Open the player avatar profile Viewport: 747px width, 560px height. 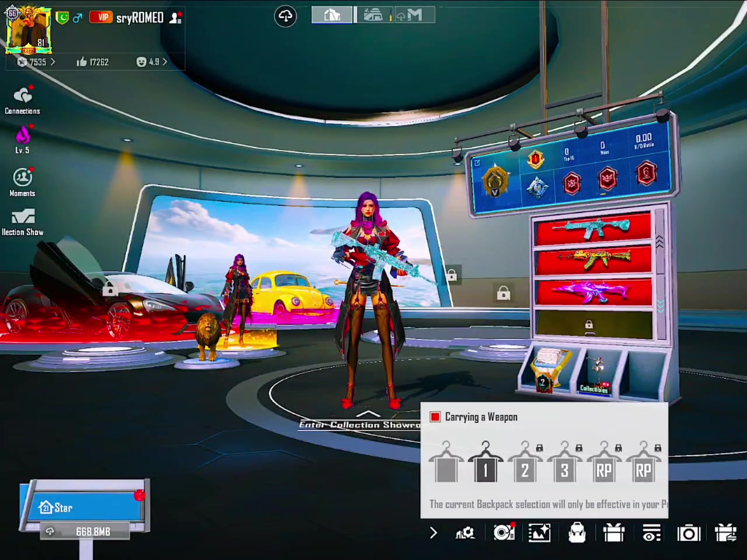coord(28,30)
